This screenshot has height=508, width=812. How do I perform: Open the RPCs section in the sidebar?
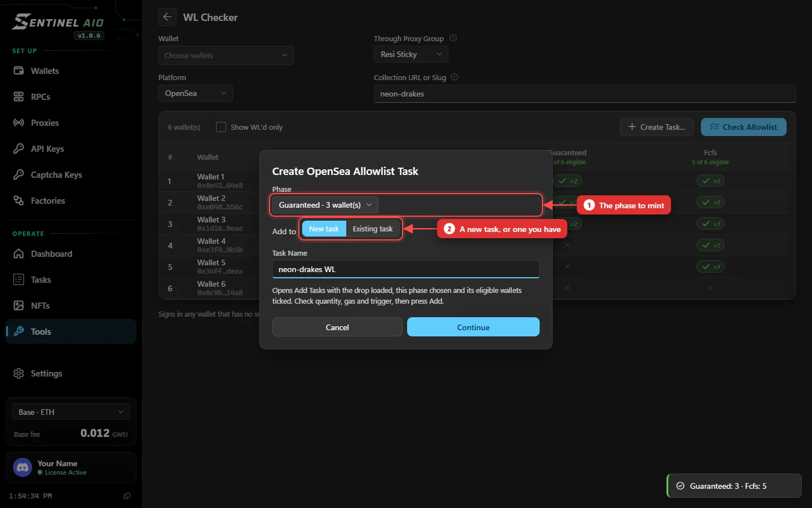coord(71,97)
